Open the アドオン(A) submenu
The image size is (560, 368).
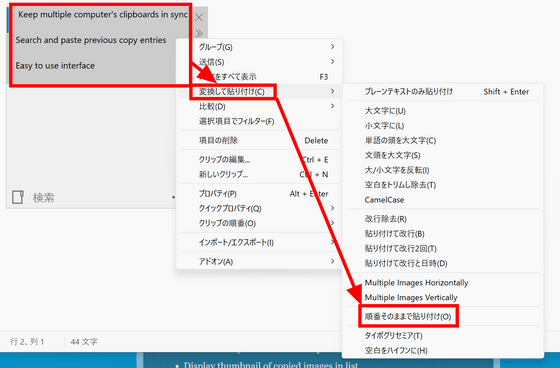tap(260, 262)
